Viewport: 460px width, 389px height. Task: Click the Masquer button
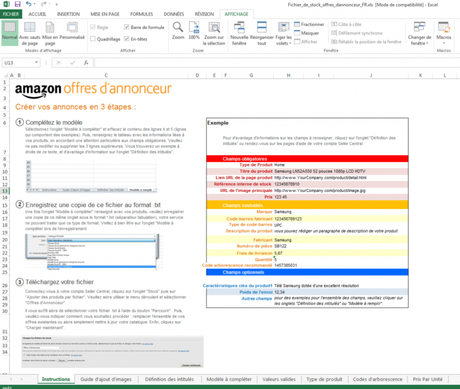tap(307, 33)
